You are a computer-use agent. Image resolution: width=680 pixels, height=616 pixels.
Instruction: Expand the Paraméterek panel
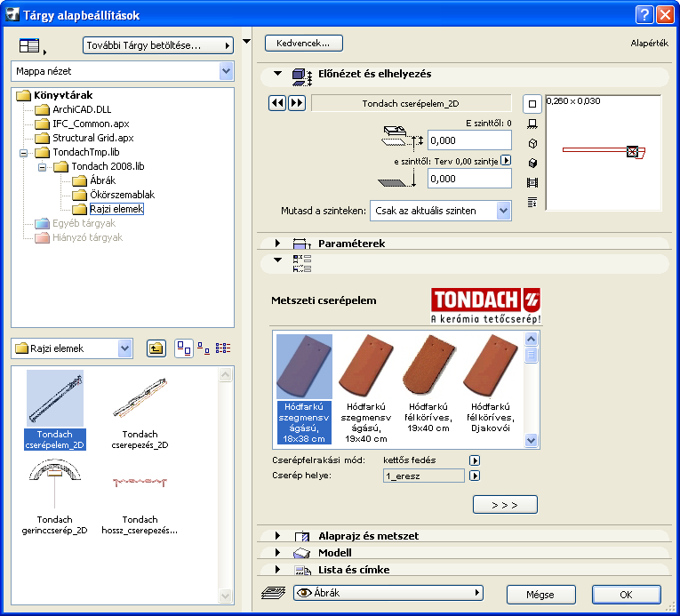[x=277, y=244]
